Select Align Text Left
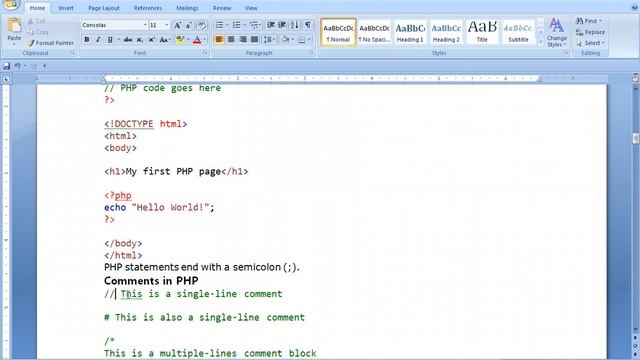This screenshot has height=360, width=640. [x=219, y=40]
